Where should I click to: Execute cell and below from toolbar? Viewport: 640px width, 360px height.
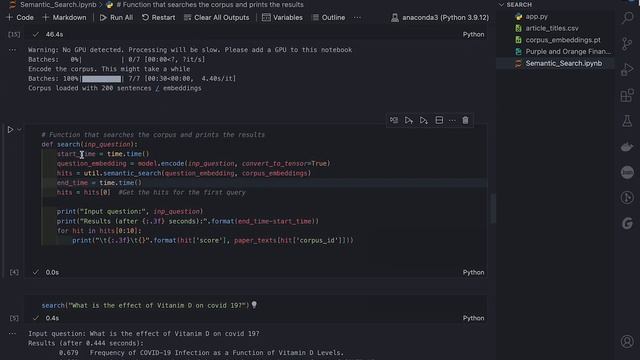[424, 120]
